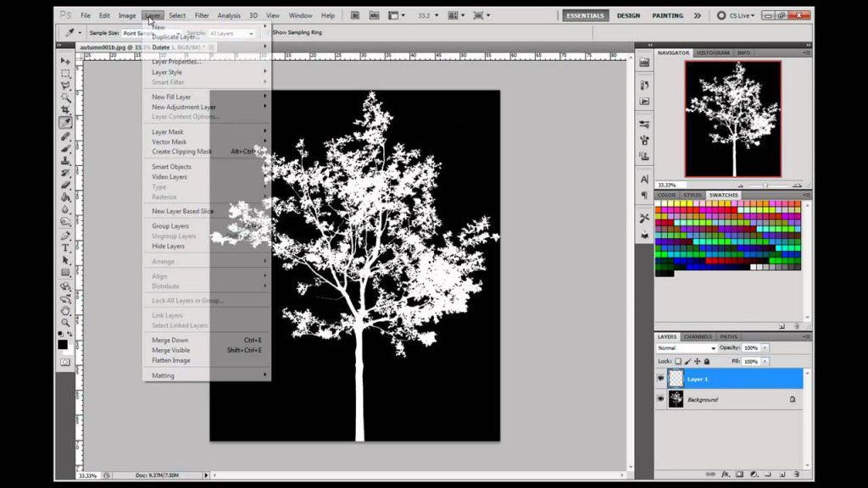
Task: Select the Eraser tool
Action: (65, 185)
